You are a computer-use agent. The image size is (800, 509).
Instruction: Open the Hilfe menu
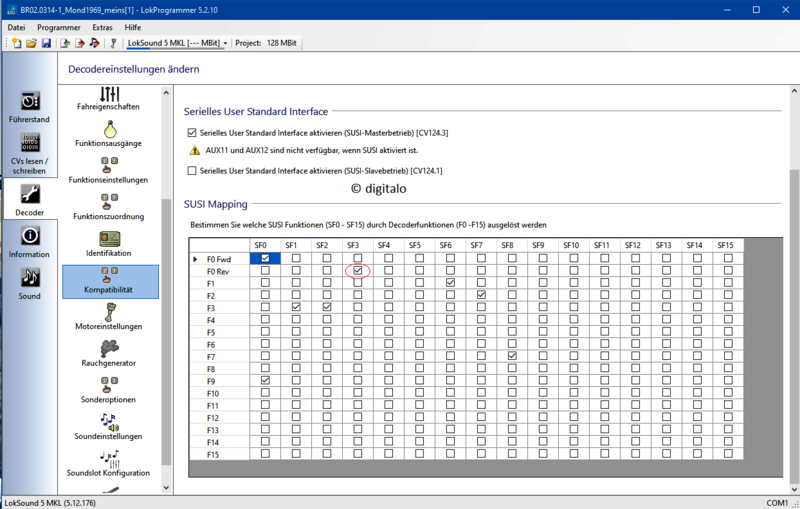133,28
